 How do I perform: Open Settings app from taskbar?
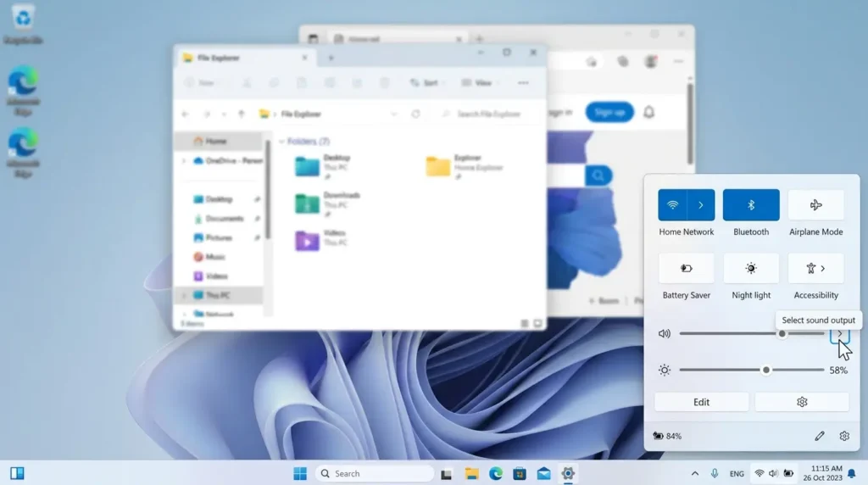click(x=568, y=473)
